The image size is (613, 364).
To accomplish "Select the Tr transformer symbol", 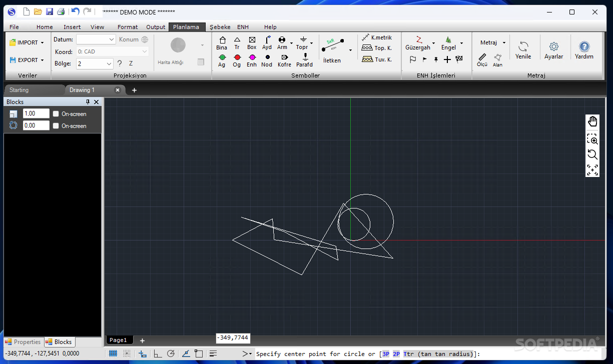I will coord(237,43).
